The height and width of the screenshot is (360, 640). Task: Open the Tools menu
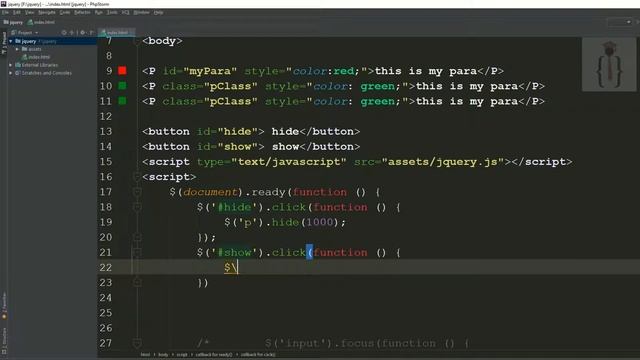pyautogui.click(x=112, y=13)
